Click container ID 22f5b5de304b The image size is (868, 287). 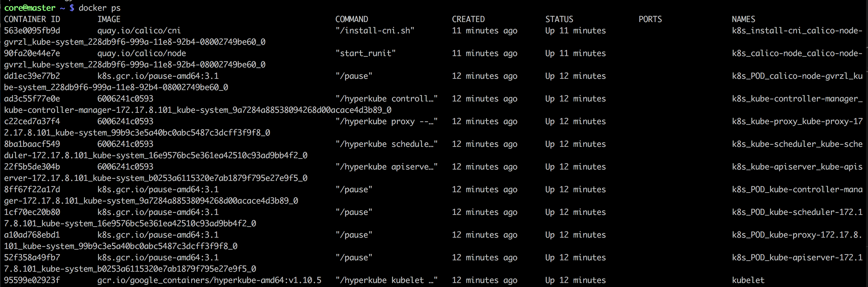(32, 167)
